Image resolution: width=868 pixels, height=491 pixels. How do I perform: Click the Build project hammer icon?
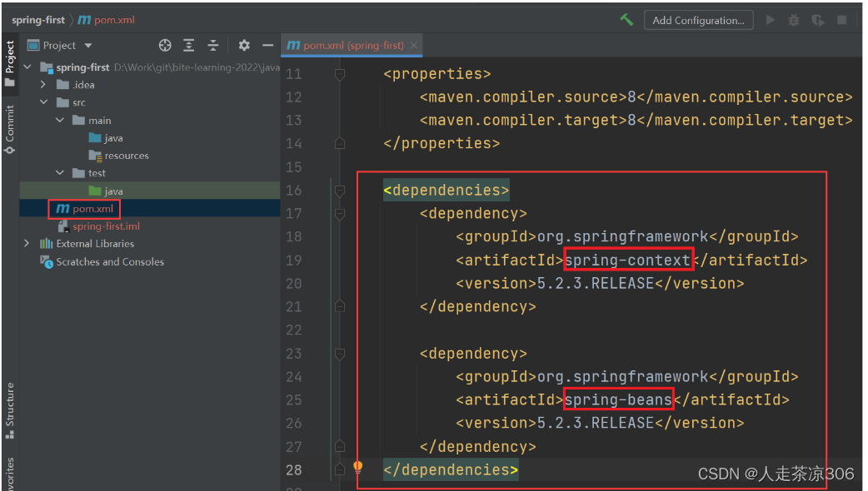(626, 20)
